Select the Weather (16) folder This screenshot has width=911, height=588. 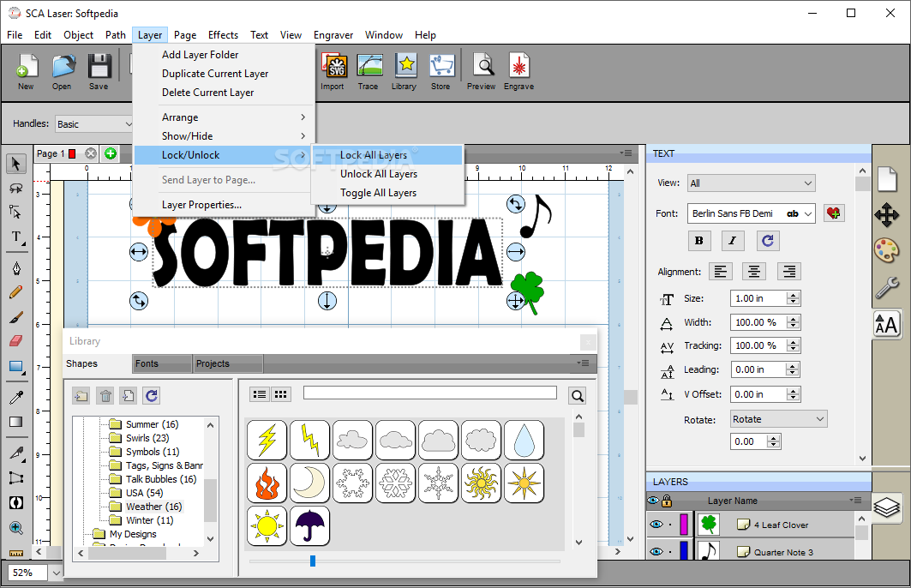click(154, 507)
